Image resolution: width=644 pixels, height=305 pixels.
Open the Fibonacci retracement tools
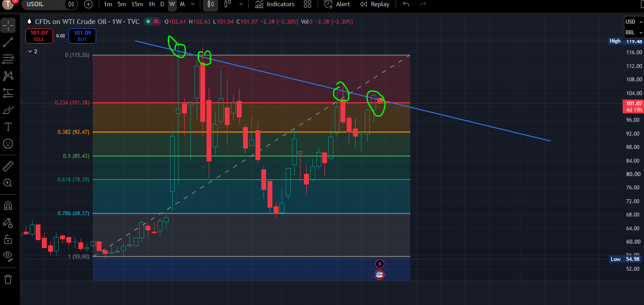(x=8, y=59)
